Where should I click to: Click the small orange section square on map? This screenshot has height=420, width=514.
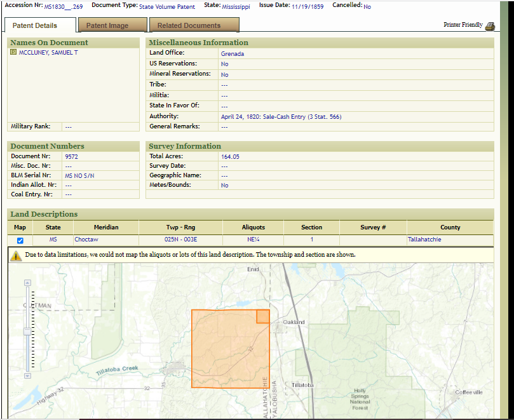262,316
